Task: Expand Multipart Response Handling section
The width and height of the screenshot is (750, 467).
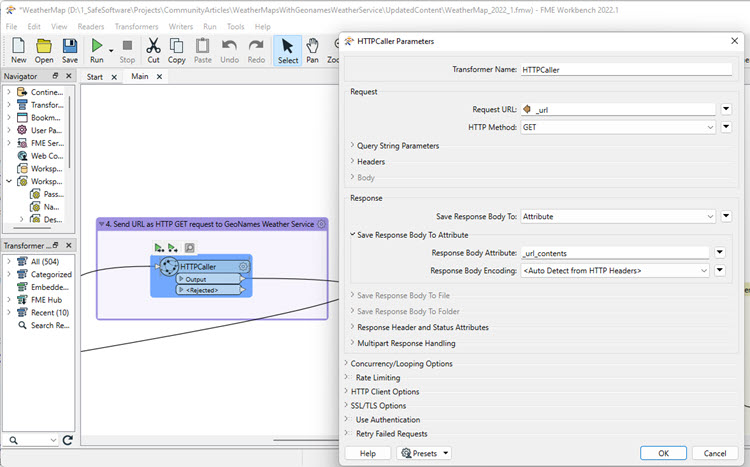Action: pos(352,343)
